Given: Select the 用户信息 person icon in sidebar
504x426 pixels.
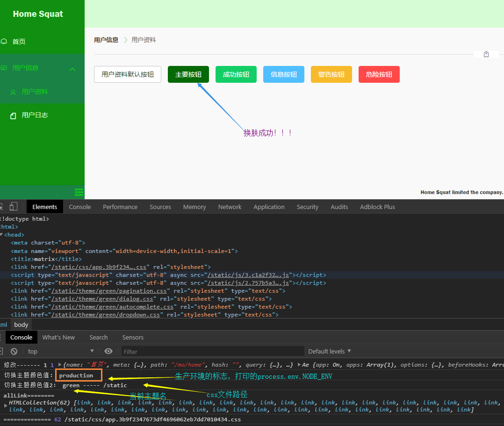Looking at the screenshot, I should (x=5, y=67).
